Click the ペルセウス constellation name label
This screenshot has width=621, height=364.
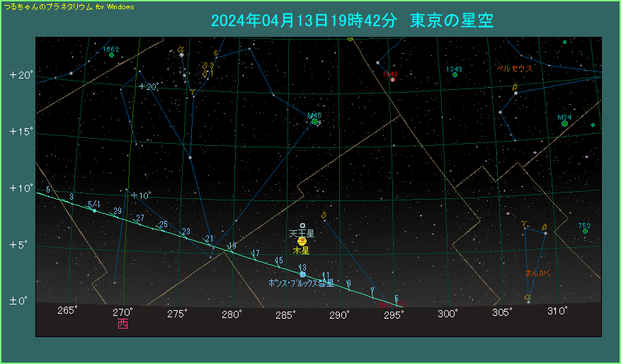point(515,69)
